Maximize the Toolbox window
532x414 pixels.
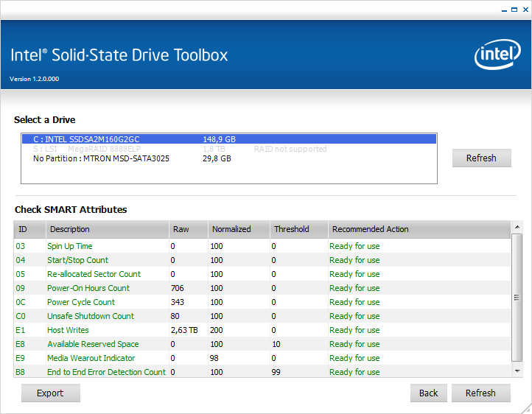514,10
